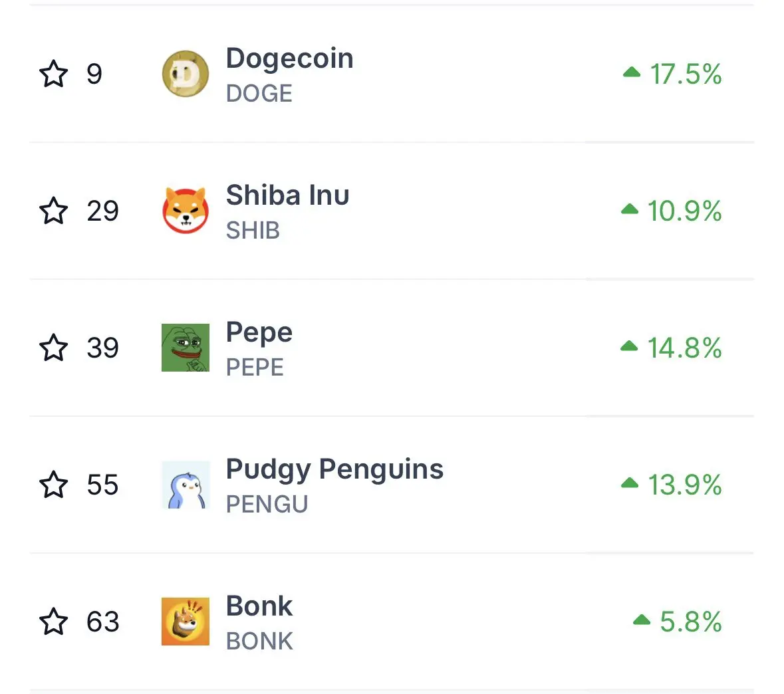The image size is (784, 694).
Task: Open the Pepe coin page link
Action: pos(259,333)
